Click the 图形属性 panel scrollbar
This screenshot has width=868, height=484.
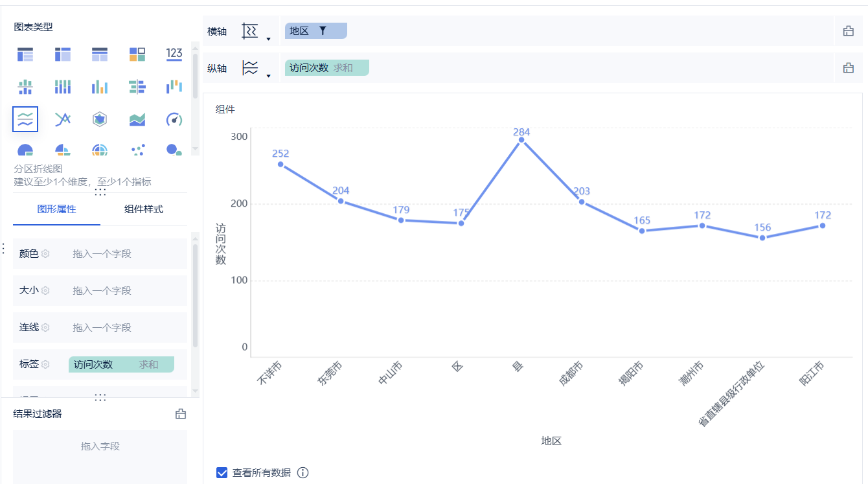click(195, 296)
